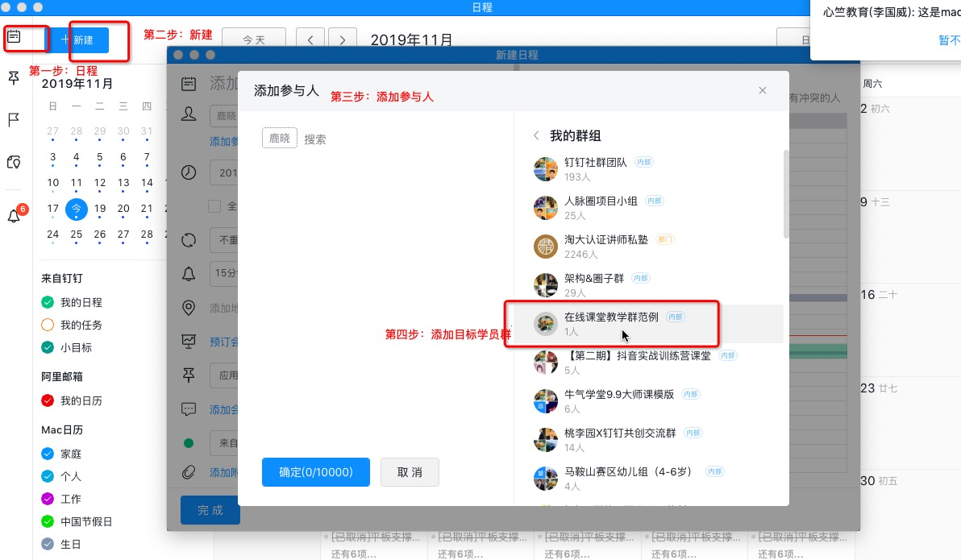Select group 人脉圈项目小组
This screenshot has height=560, width=961.
pos(650,208)
